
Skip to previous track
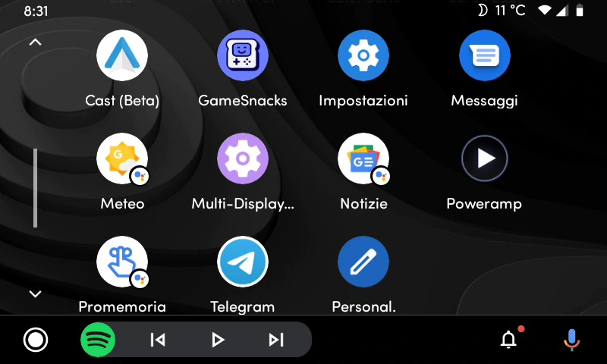coord(158,340)
